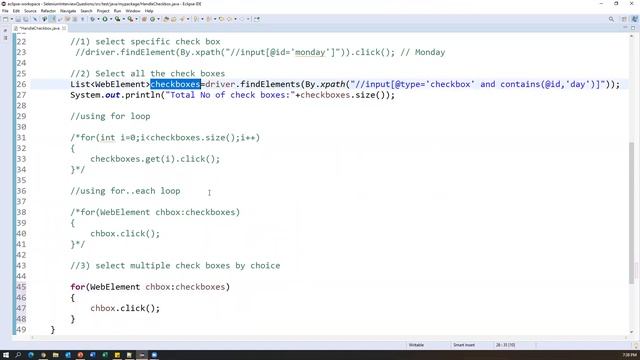Open the Window menu
This screenshot has height=360, width=640.
click(x=133, y=11)
